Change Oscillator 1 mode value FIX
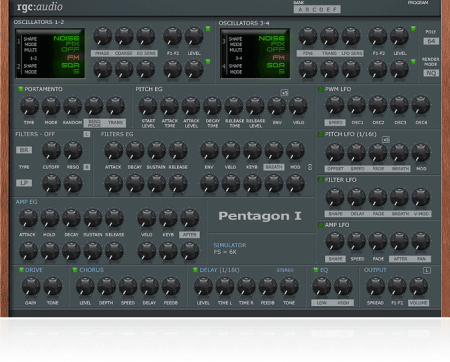 (72, 44)
